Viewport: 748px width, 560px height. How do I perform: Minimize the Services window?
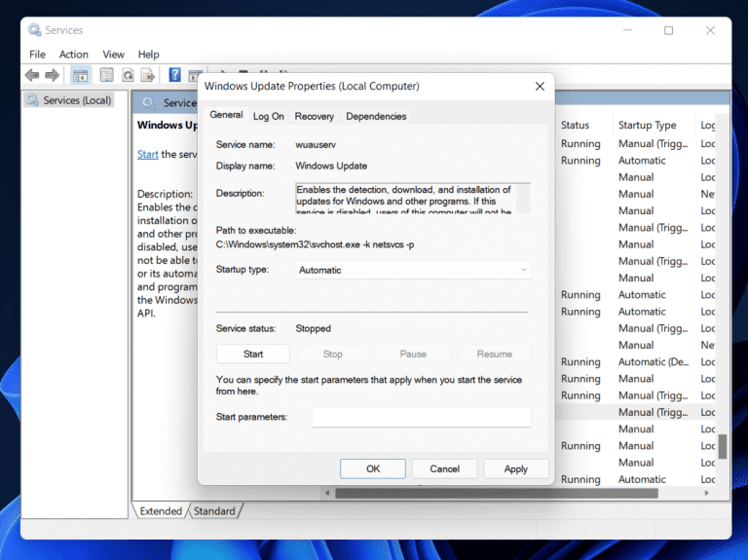point(627,30)
